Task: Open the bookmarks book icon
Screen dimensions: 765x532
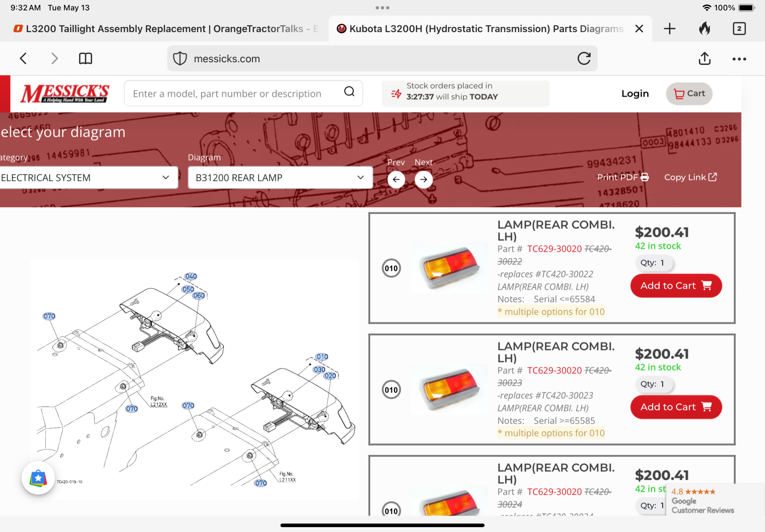Action: (86, 59)
